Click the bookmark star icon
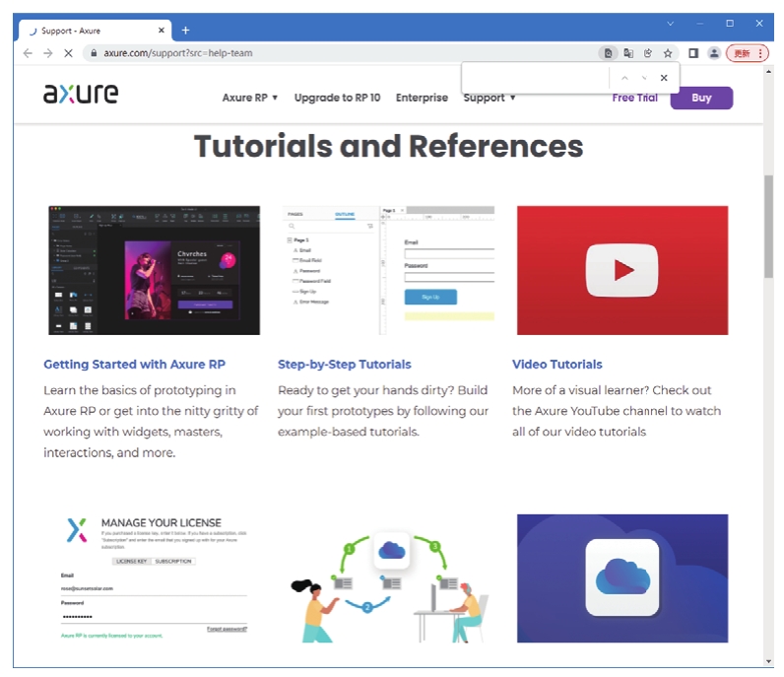This screenshot has height=677, width=784. coord(668,53)
